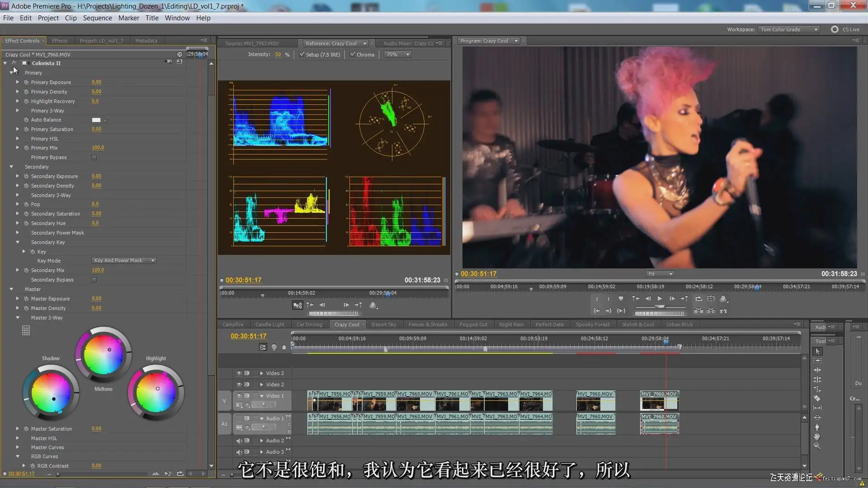Screen dimensions: 868x488
Task: Select the Razor tool
Action: click(x=817, y=399)
